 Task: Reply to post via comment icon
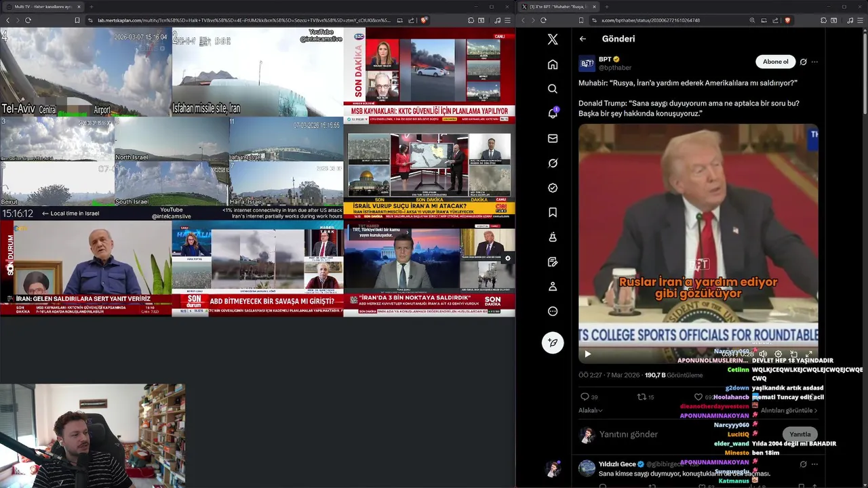[x=585, y=396]
